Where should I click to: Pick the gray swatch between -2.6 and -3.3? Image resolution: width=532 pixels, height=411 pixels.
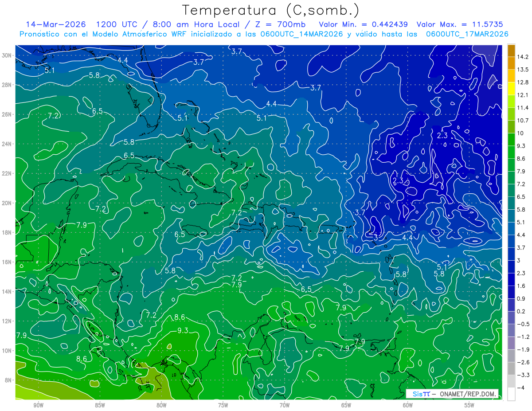tap(511, 368)
